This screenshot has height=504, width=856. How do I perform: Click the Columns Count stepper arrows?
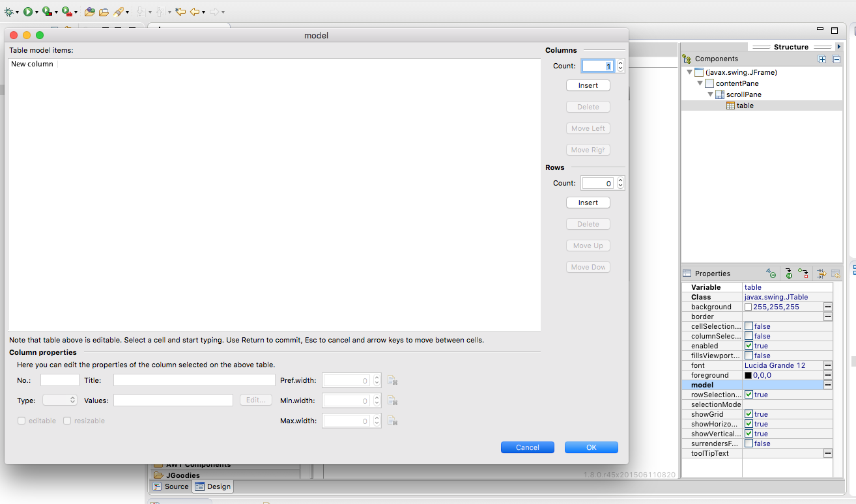pos(620,66)
